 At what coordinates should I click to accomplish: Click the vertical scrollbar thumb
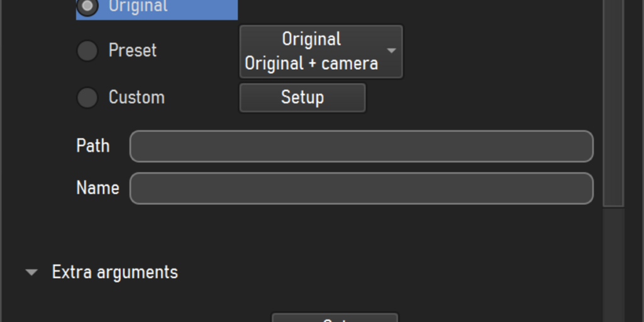click(613, 103)
